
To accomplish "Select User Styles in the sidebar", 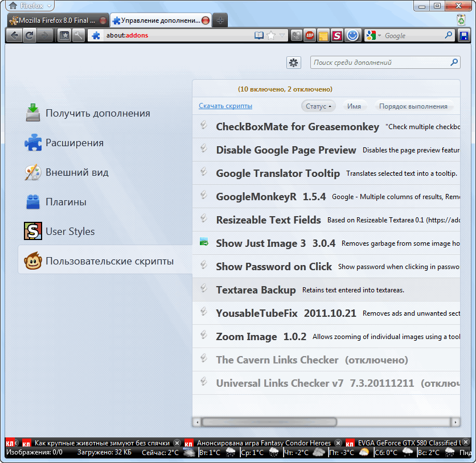I will pos(69,231).
